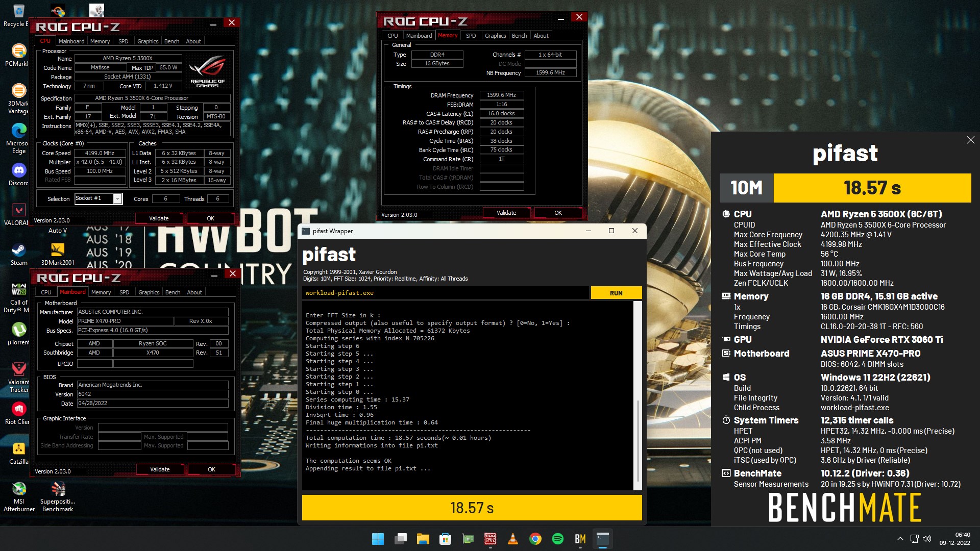Image resolution: width=980 pixels, height=551 pixels.
Task: Launch the MSI Afterburner desktop shortcut
Action: click(x=19, y=497)
